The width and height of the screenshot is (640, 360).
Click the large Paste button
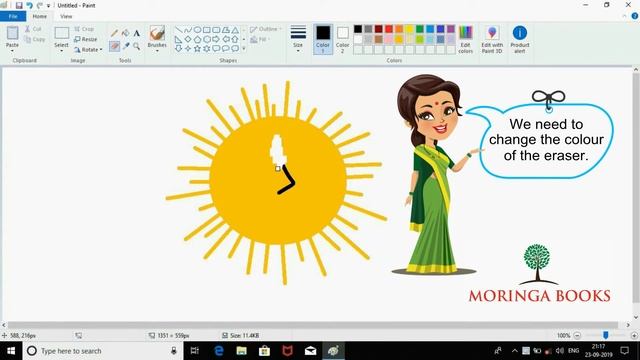tap(12, 36)
